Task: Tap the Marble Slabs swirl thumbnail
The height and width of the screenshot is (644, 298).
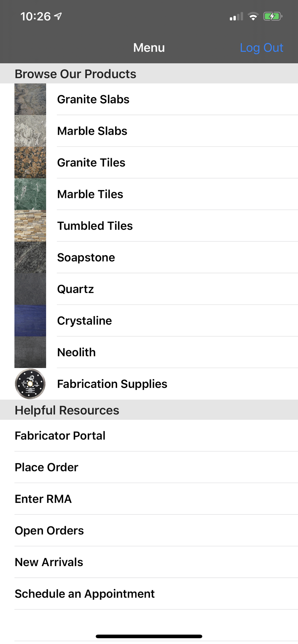Action: [x=30, y=131]
